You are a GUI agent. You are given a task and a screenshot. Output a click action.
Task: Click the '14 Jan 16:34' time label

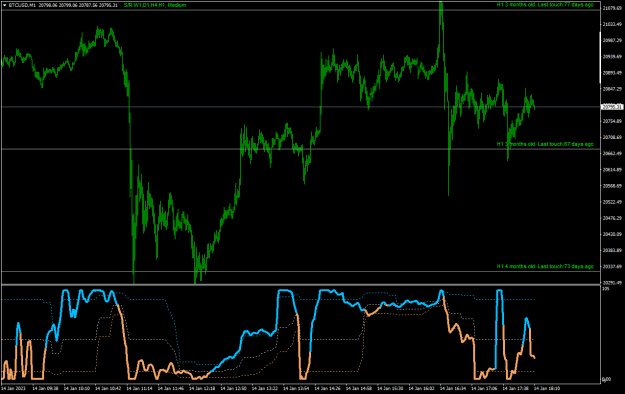point(453,388)
